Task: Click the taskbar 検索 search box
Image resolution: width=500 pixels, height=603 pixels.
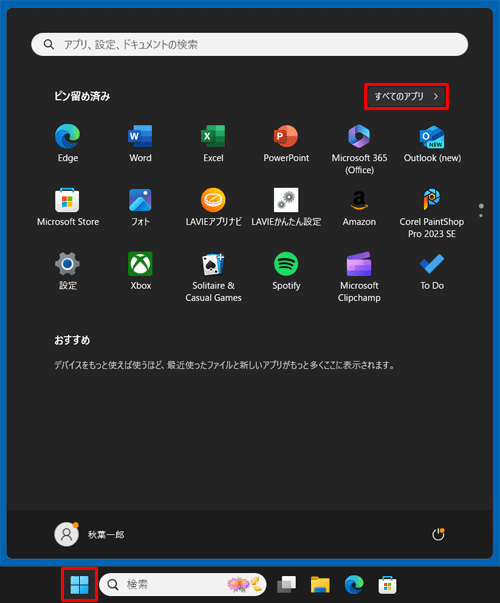Action: click(183, 585)
